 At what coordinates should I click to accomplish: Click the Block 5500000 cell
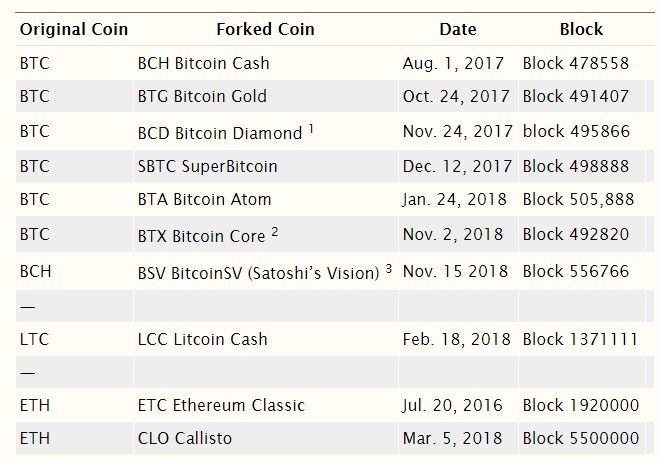tap(581, 438)
